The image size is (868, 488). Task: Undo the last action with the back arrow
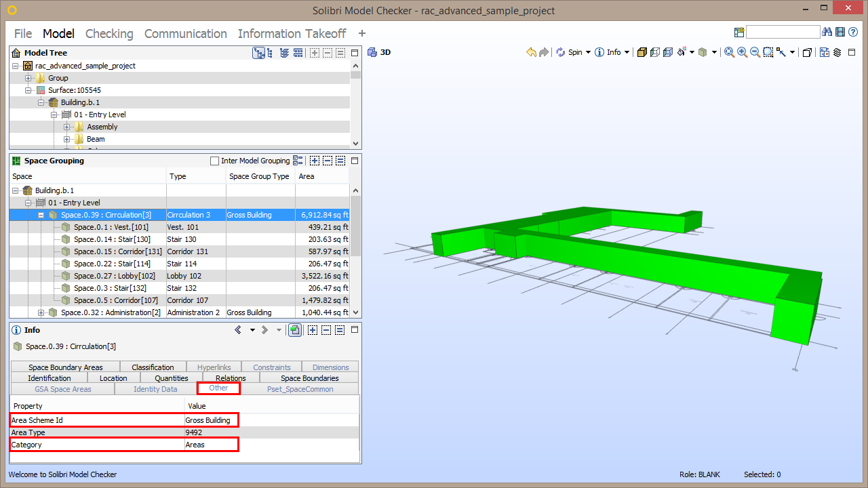[533, 52]
